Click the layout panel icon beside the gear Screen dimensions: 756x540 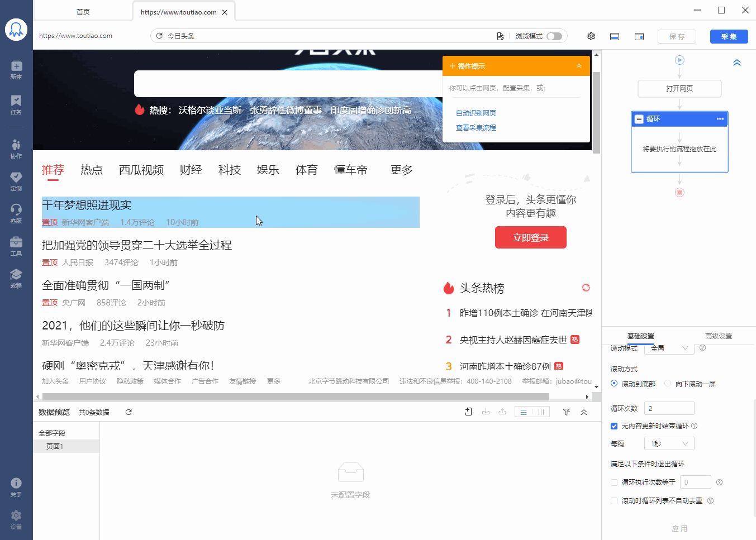point(615,36)
